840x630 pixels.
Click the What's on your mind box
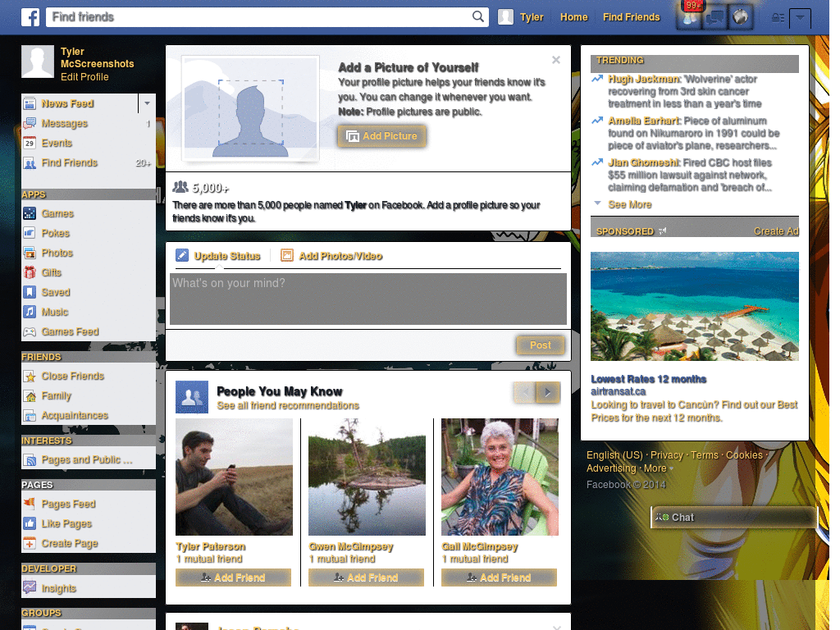point(368,299)
